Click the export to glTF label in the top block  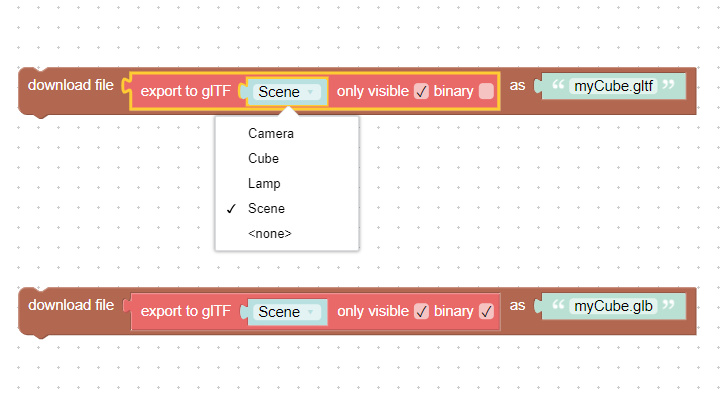(186, 91)
